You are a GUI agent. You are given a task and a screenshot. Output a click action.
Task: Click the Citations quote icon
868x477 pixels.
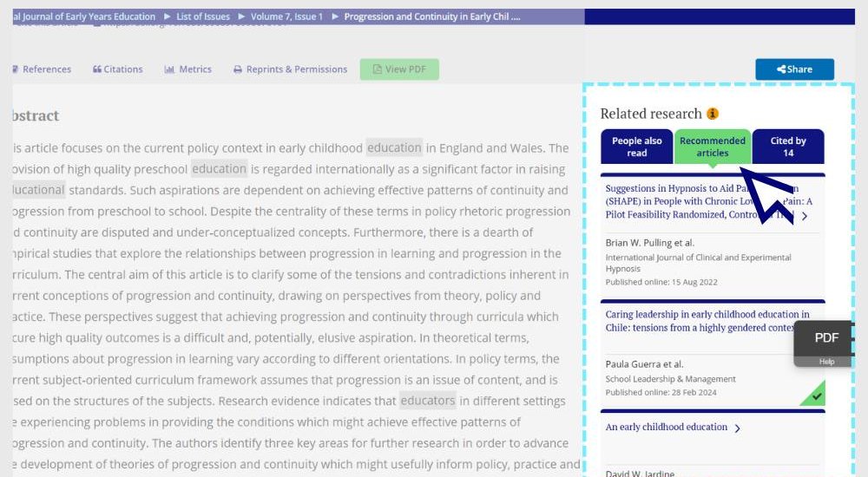97,69
